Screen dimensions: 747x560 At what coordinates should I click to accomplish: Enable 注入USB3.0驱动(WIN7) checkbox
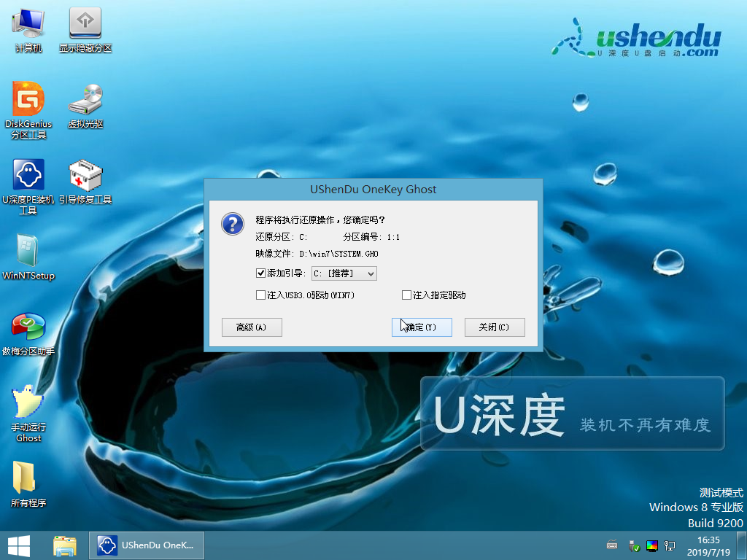(260, 295)
